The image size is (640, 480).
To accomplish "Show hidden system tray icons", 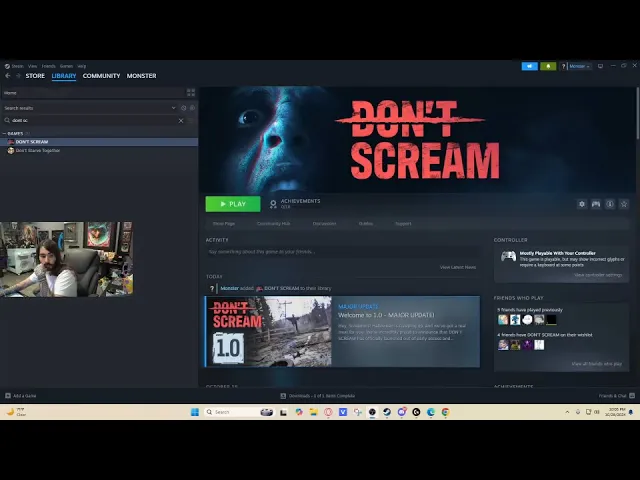I will pos(567,412).
